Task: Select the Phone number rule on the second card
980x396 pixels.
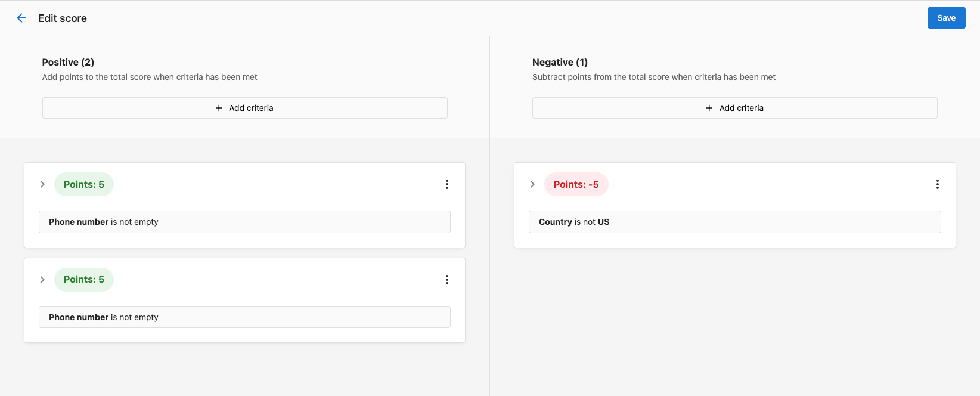Action: 244,317
